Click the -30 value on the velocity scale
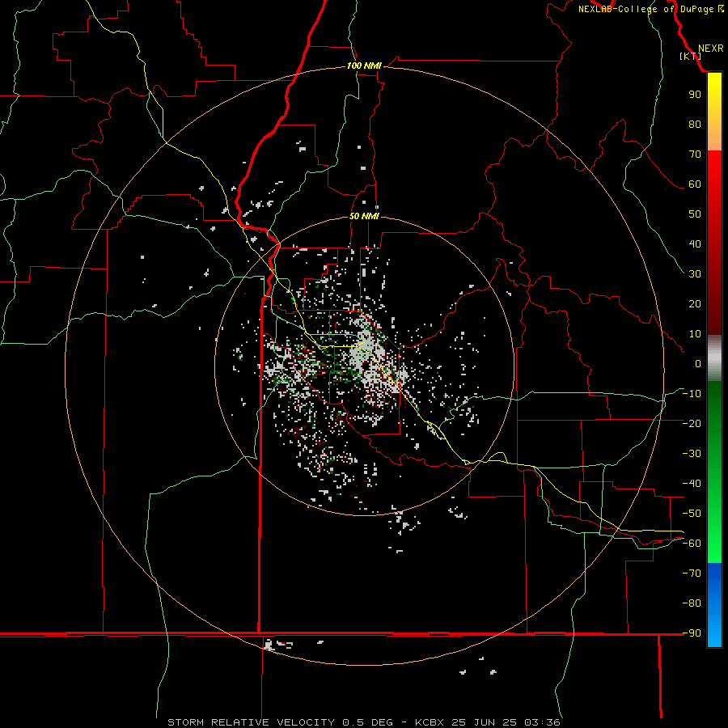This screenshot has height=728, width=728. tap(692, 454)
